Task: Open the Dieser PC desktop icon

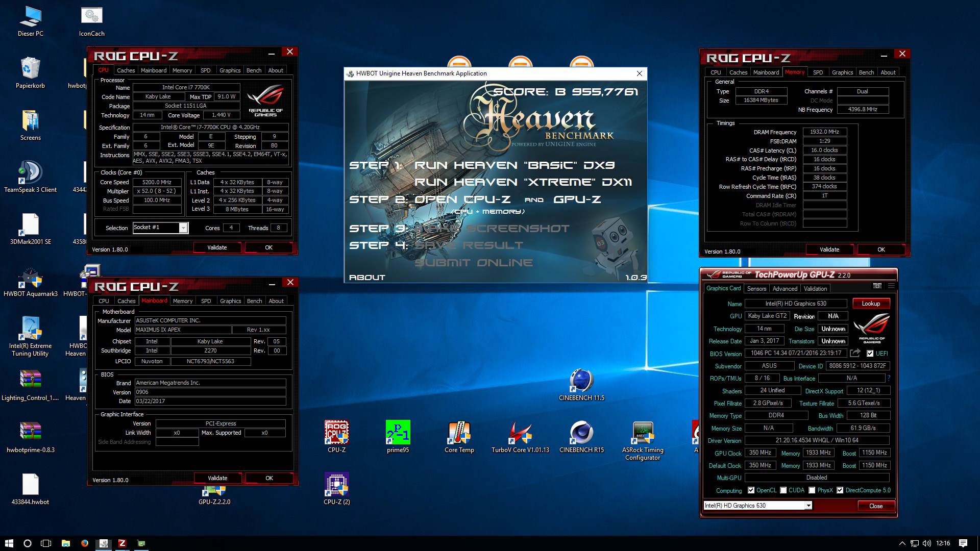Action: (31, 21)
